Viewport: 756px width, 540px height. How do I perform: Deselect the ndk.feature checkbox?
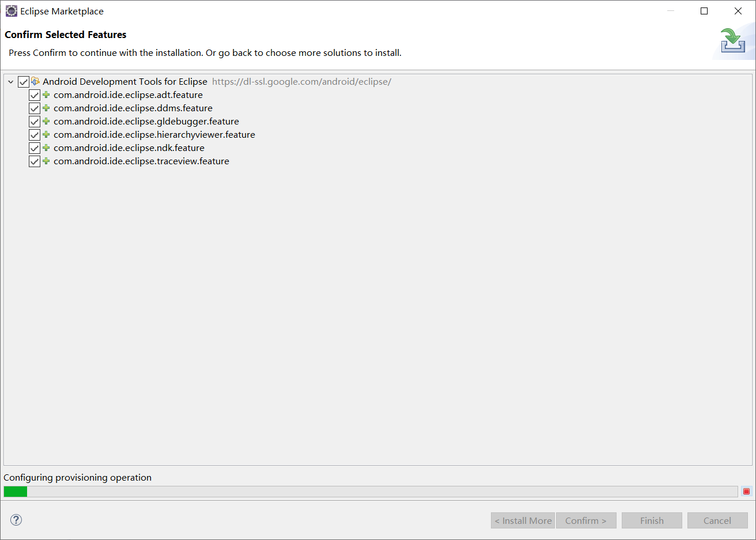click(x=35, y=148)
